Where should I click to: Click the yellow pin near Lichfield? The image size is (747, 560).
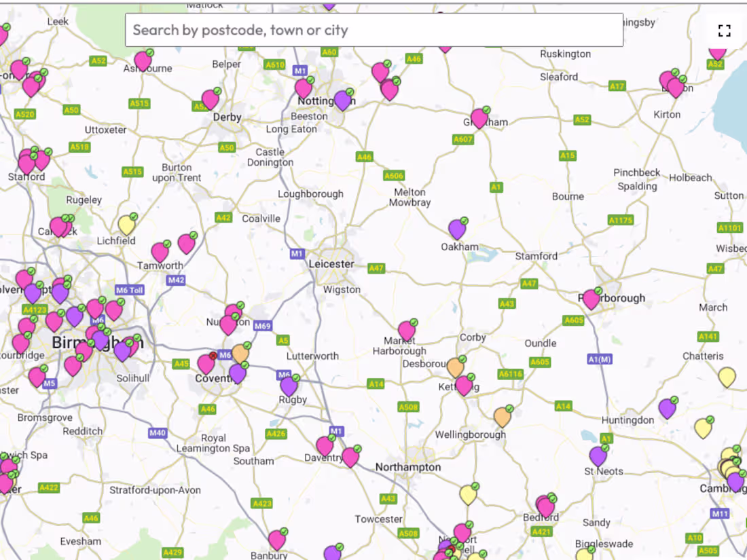126,224
